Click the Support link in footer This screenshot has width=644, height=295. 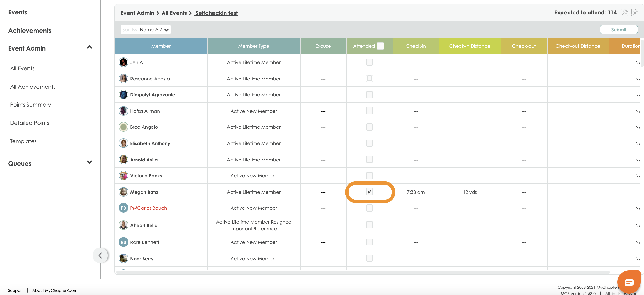tap(15, 290)
